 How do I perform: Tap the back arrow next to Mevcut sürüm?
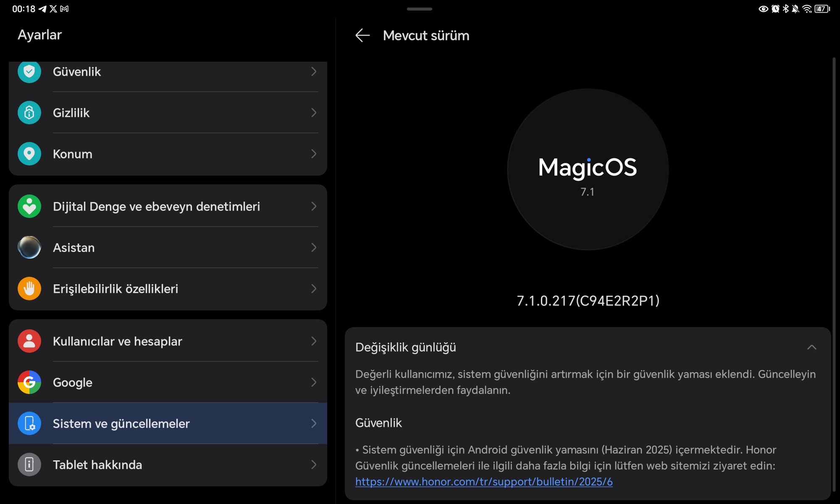pos(362,35)
